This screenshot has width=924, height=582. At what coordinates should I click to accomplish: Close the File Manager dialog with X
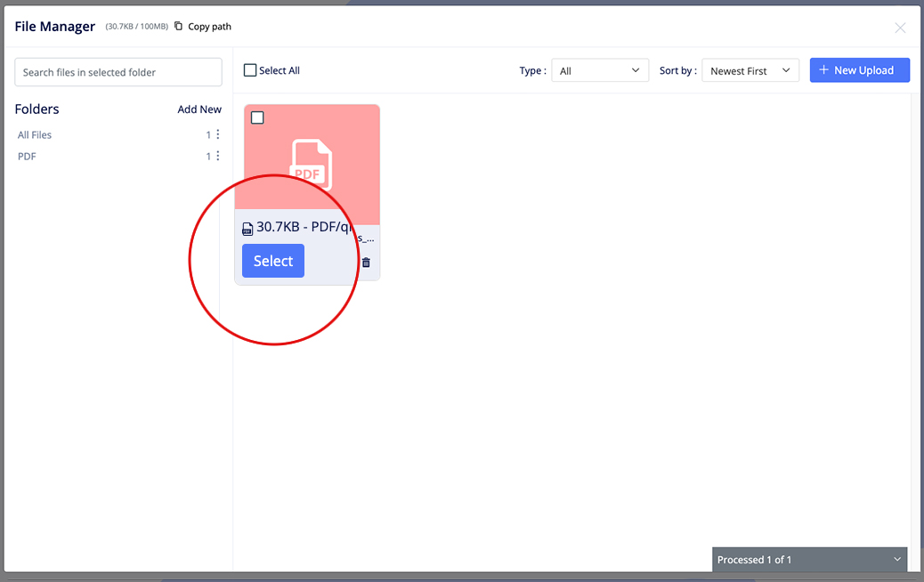900,28
